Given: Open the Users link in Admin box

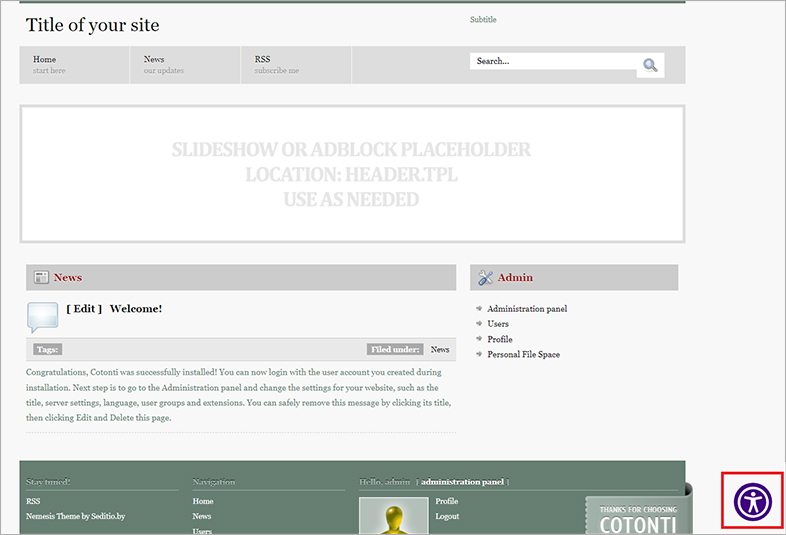Looking at the screenshot, I should pos(498,324).
